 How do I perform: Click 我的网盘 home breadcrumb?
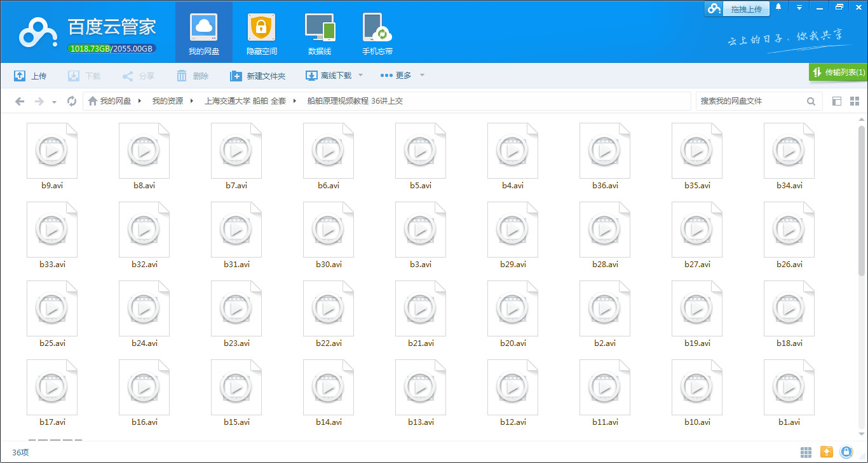[109, 101]
